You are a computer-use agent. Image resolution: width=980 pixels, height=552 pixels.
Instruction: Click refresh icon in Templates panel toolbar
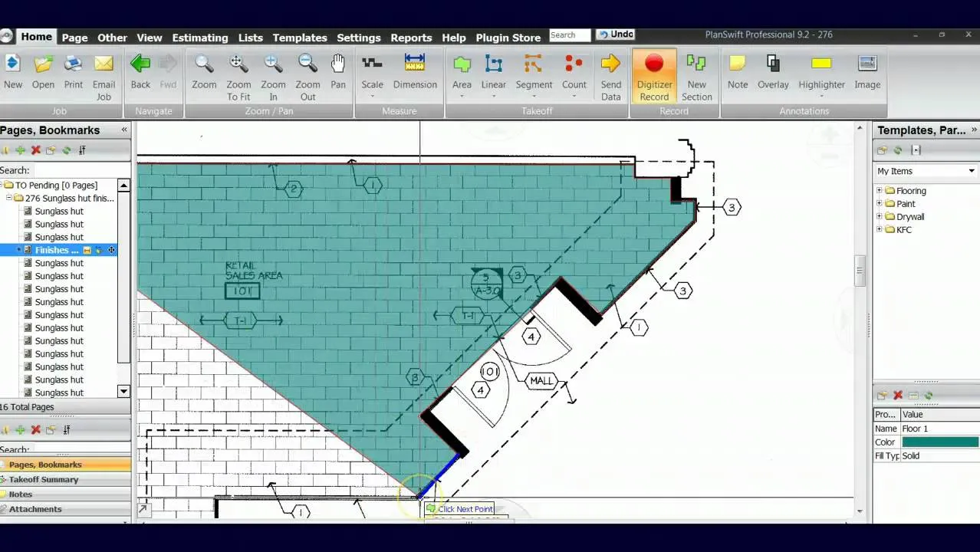click(x=897, y=150)
